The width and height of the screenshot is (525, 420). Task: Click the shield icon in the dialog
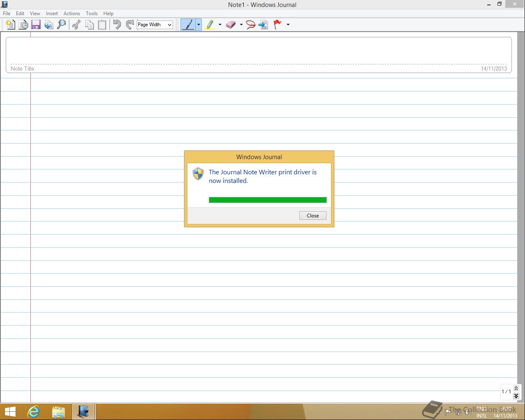tap(198, 173)
